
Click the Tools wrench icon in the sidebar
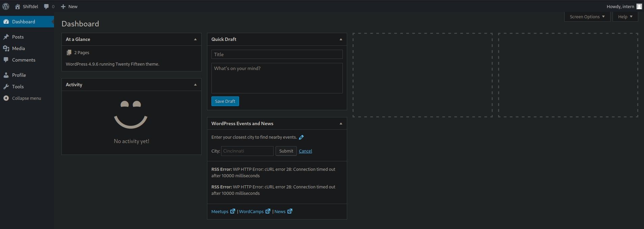(x=6, y=87)
